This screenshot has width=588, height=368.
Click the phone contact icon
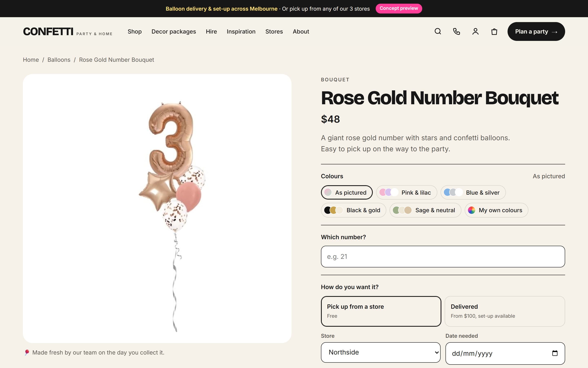pos(457,31)
